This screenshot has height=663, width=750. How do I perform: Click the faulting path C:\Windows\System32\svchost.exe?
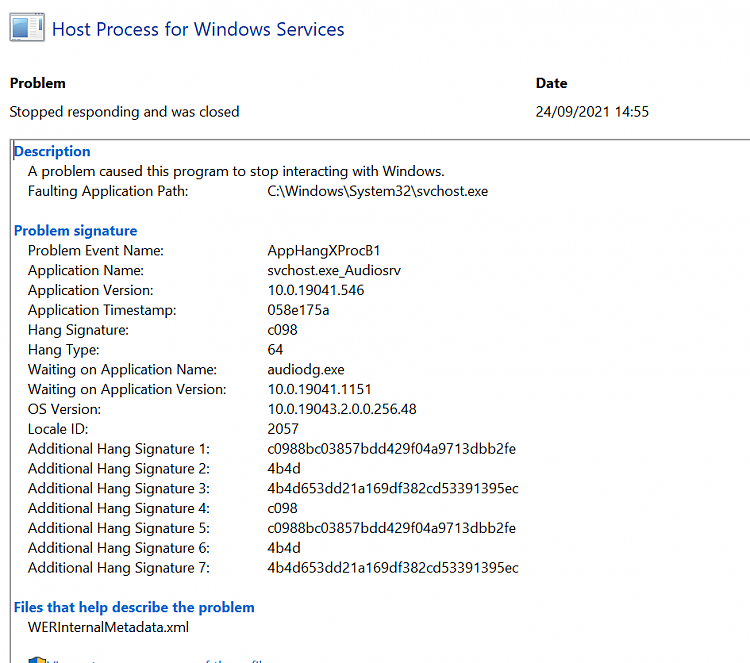click(378, 191)
